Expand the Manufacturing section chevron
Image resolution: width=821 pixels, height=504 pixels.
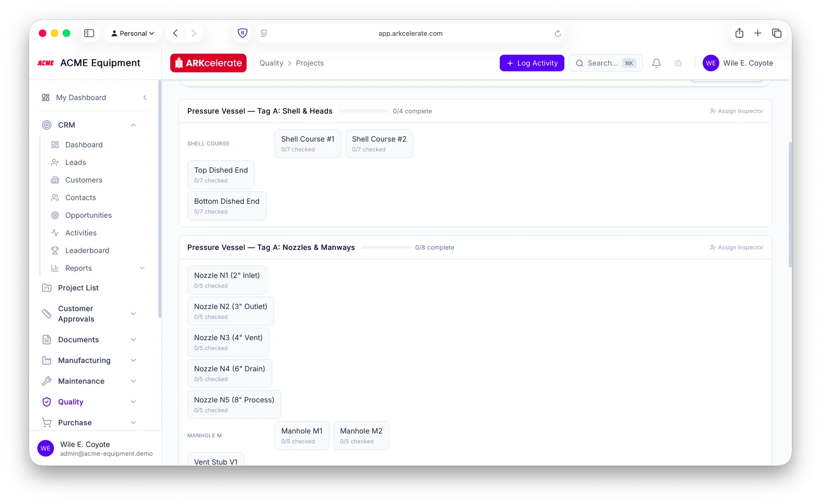pos(133,360)
